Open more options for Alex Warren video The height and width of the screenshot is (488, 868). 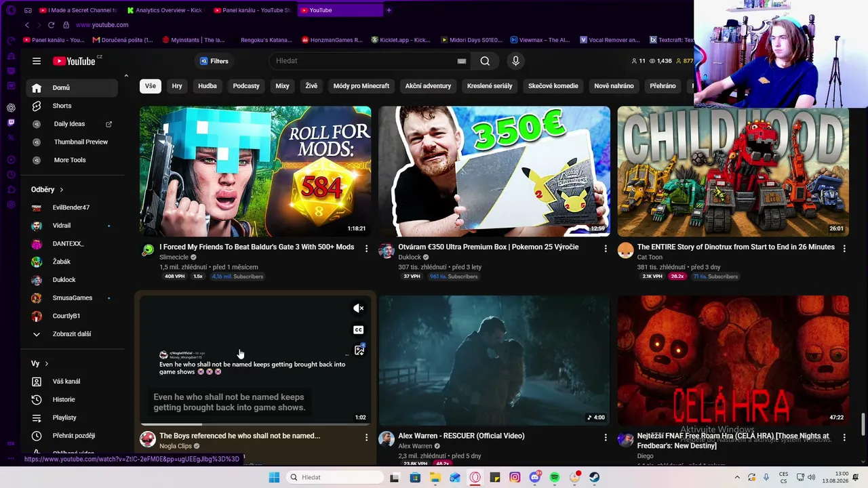point(606,438)
